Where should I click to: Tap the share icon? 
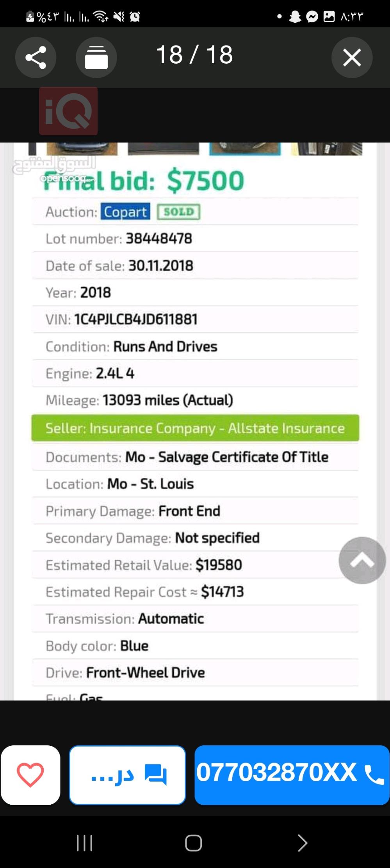pos(36,57)
